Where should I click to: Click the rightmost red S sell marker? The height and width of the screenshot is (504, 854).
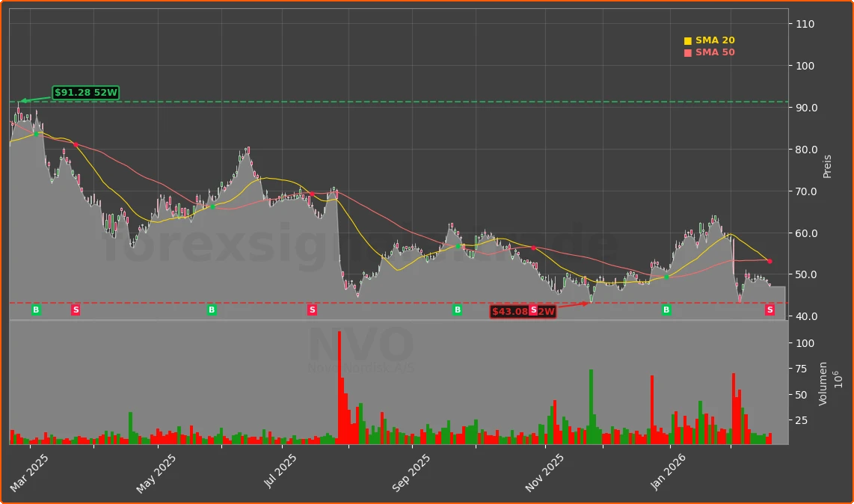point(769,310)
